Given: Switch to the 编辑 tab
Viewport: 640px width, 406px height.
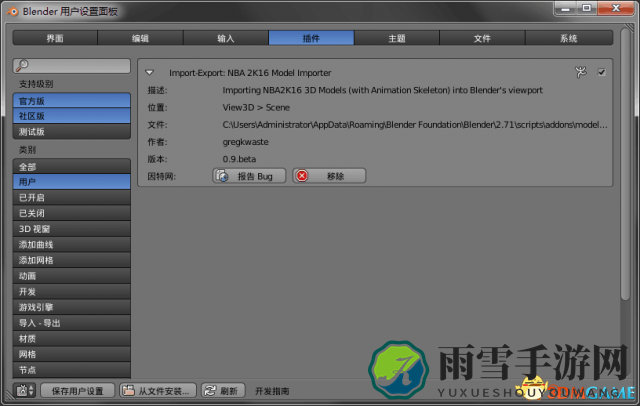Looking at the screenshot, I should pyautogui.click(x=140, y=38).
